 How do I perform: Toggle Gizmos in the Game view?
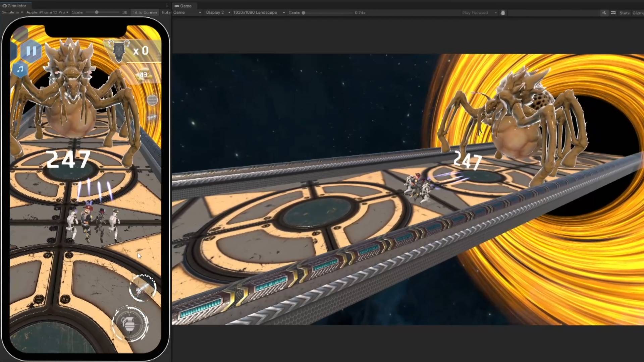[x=638, y=13]
